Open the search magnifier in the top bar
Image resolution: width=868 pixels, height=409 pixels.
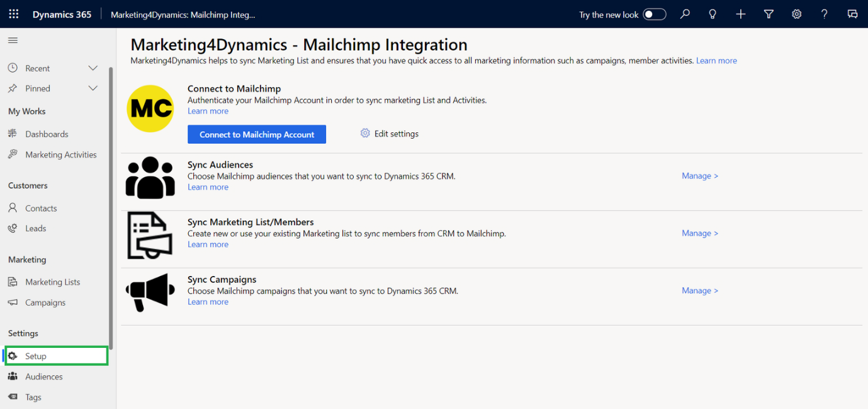(685, 14)
